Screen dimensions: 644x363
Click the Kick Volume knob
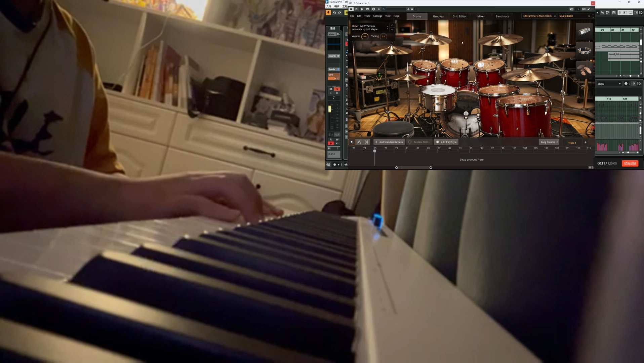(x=365, y=36)
